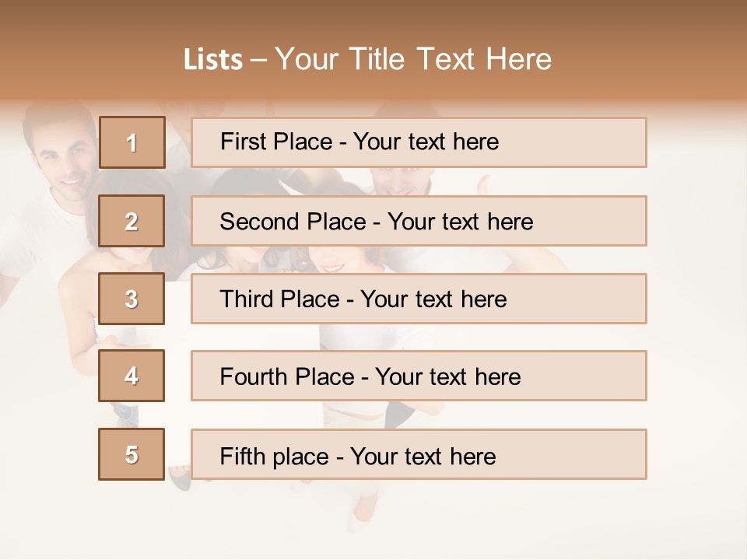The height and width of the screenshot is (560, 747).
Task: Click the "First Place - Your text here" bar
Action: click(x=419, y=142)
